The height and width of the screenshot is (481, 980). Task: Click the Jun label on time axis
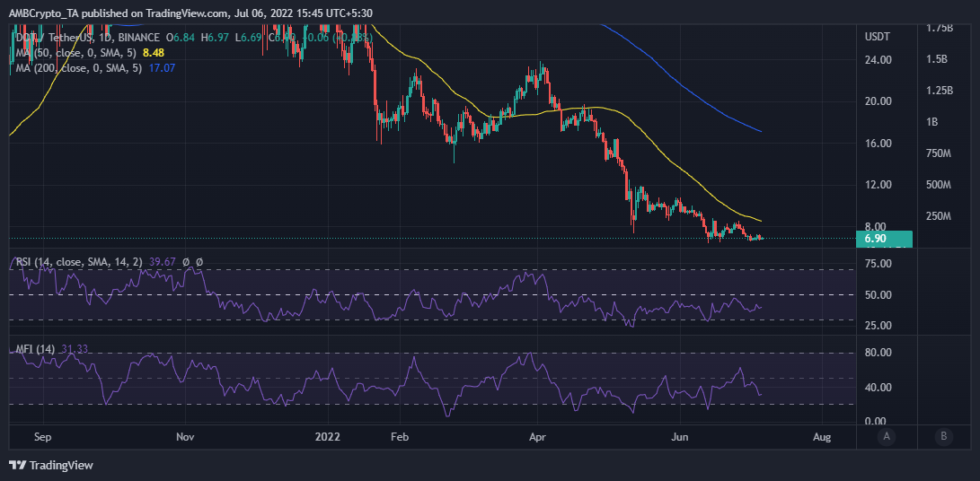tap(680, 437)
